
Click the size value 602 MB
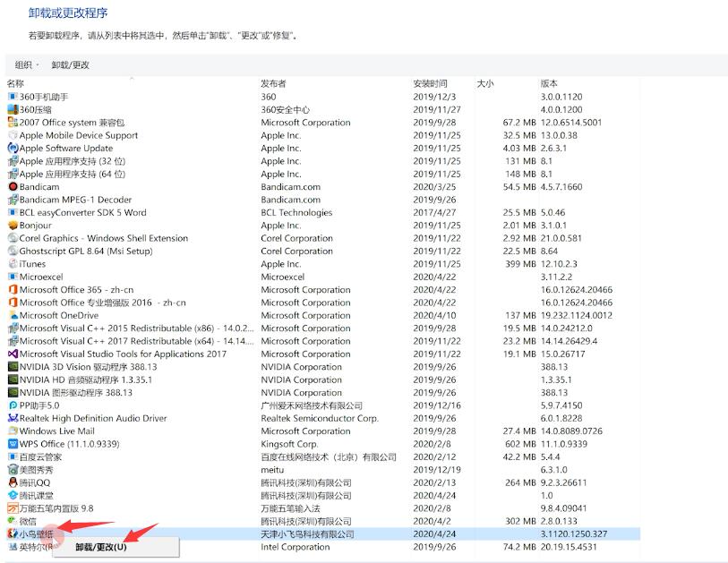point(520,444)
